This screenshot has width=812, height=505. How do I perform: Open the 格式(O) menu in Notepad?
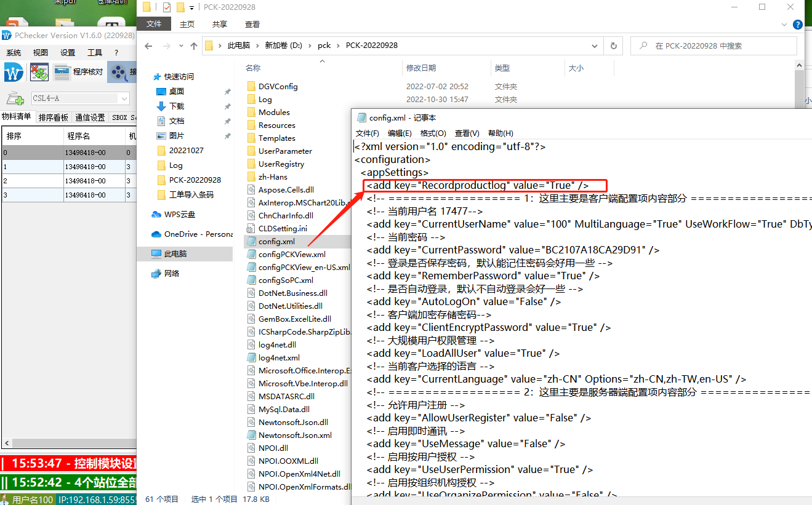tap(432, 133)
